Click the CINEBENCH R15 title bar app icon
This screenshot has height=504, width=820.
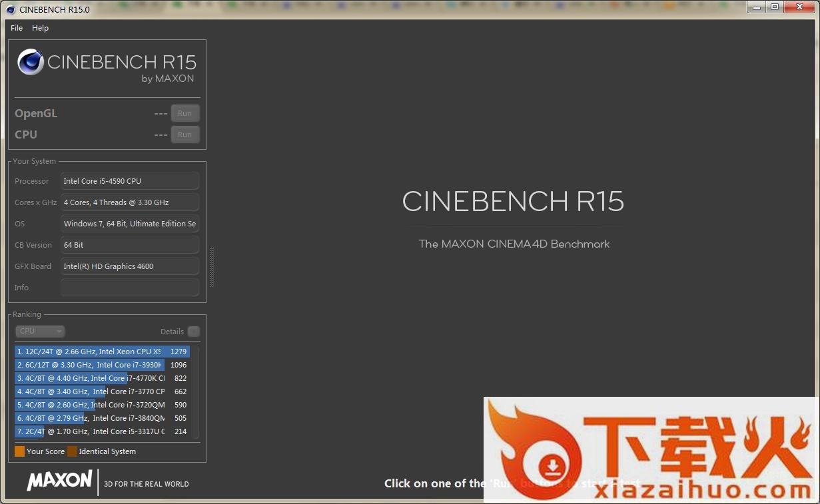tap(11, 9)
